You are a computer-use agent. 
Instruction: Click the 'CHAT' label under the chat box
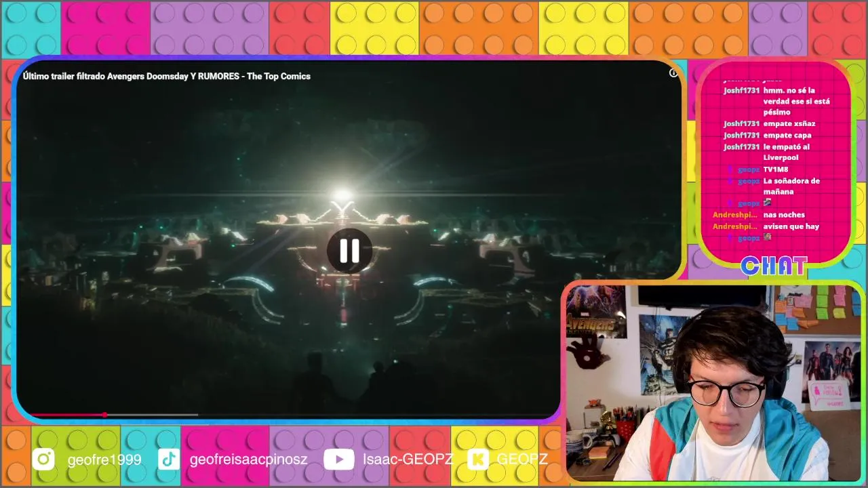[774, 266]
